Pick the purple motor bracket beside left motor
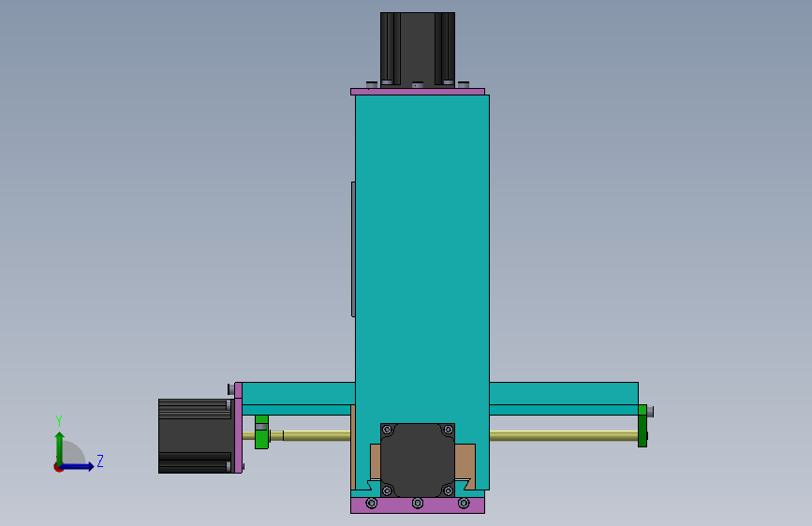Image resolution: width=812 pixels, height=526 pixels. click(x=238, y=428)
